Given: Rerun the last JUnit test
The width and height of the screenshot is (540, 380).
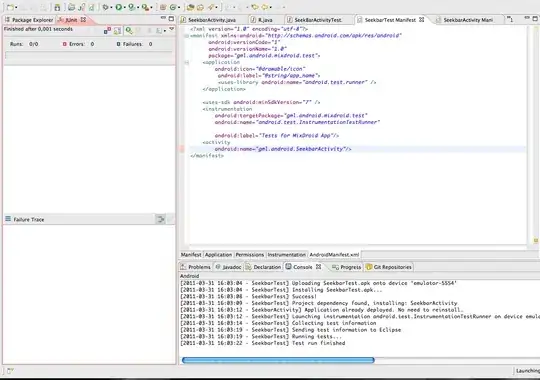Looking at the screenshot, I should 129,31.
